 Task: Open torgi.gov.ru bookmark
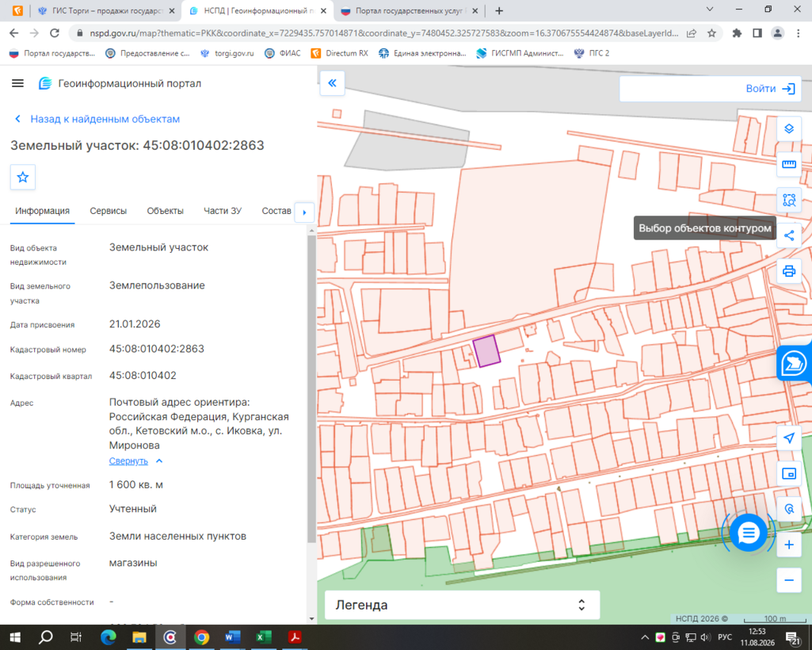(x=227, y=53)
